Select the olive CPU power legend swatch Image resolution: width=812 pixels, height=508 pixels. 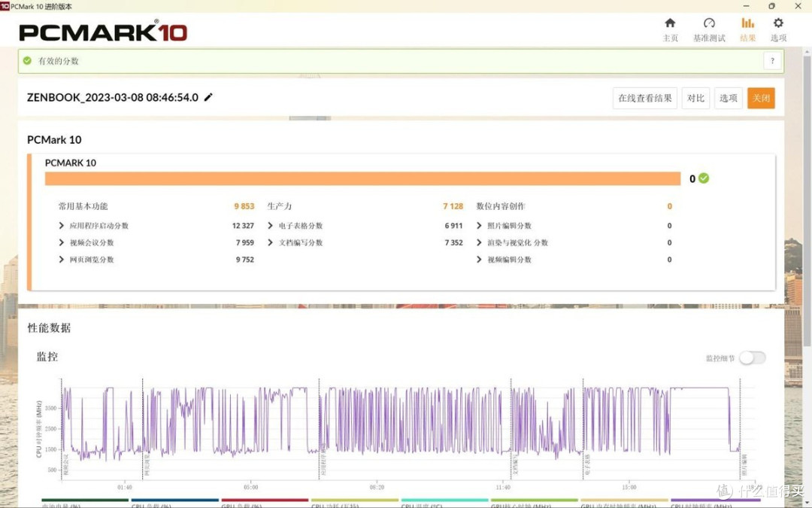coord(355,500)
